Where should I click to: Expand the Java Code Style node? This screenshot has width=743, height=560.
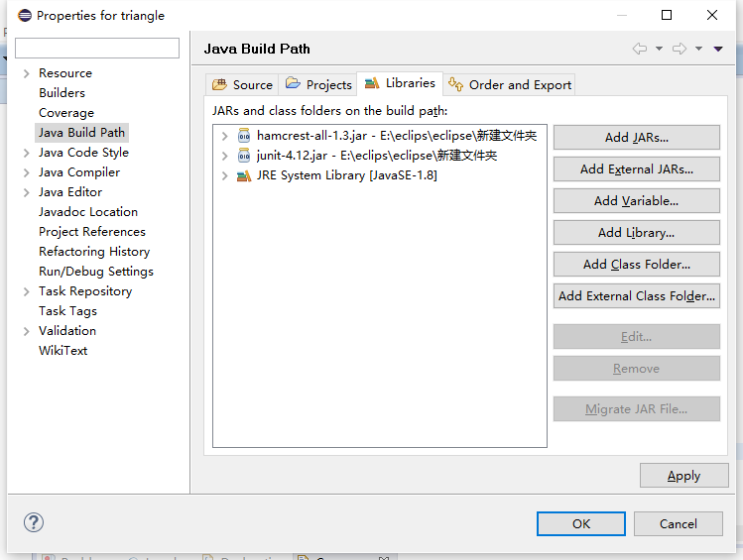[27, 153]
